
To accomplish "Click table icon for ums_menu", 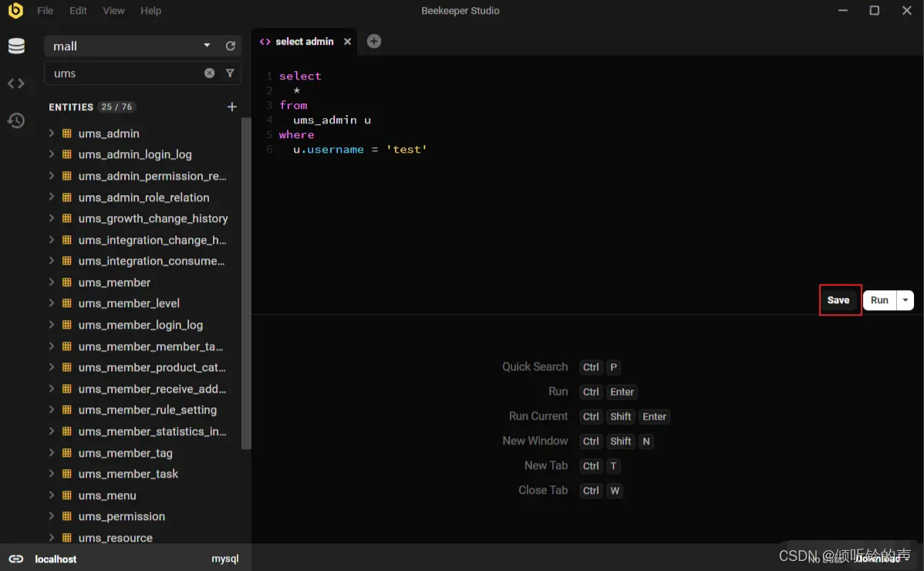I will pyautogui.click(x=66, y=495).
